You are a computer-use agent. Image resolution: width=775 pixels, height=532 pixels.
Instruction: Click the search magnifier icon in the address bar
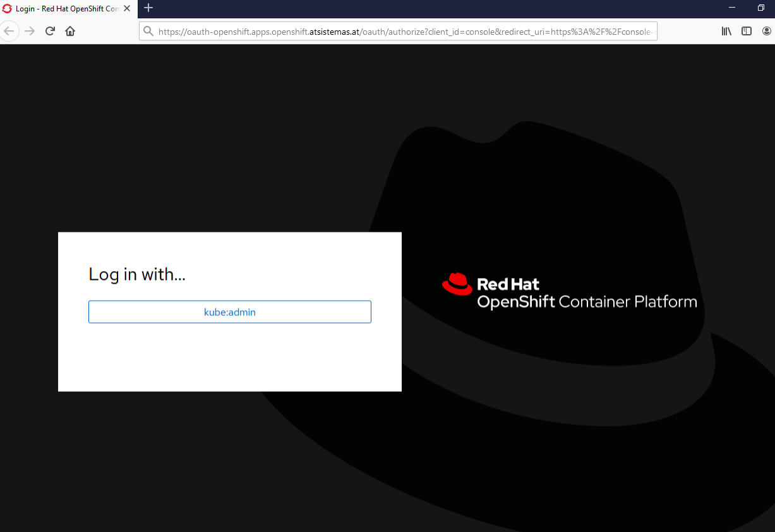(x=148, y=31)
